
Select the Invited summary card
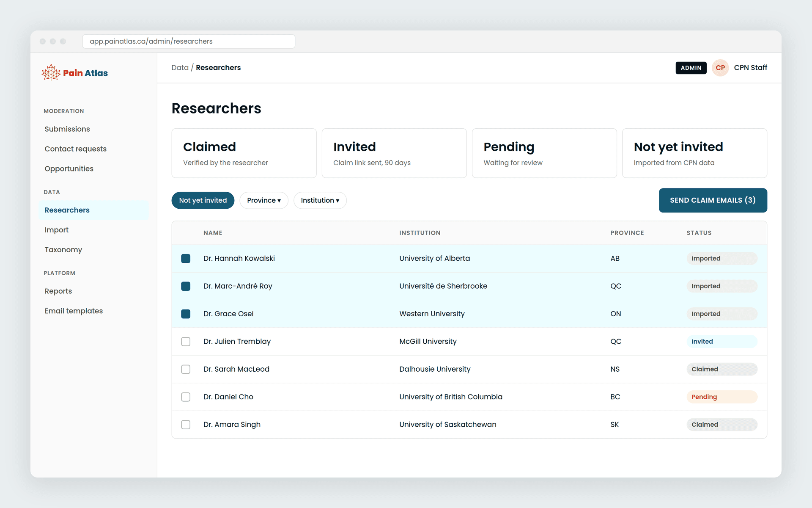(394, 153)
